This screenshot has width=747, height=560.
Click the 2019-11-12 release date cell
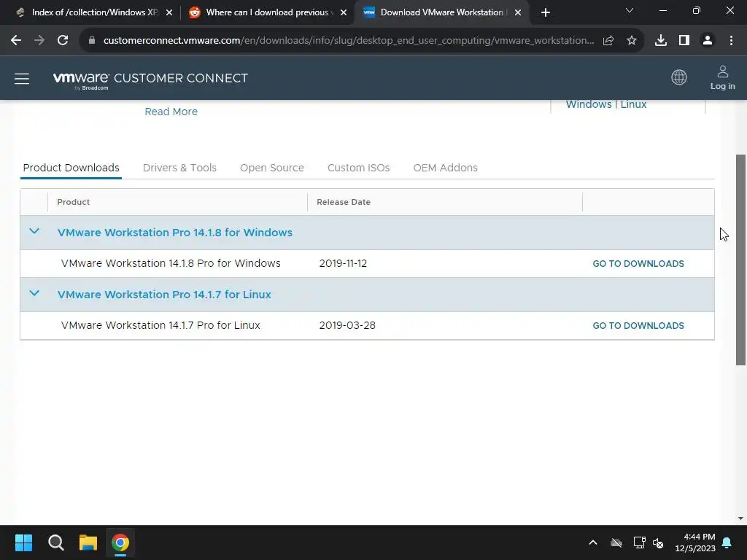coord(343,263)
